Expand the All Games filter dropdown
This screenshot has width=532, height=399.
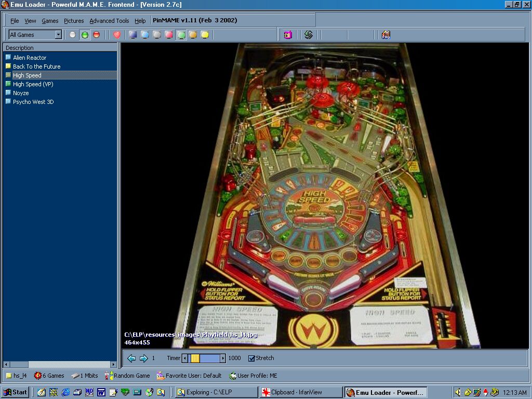[x=58, y=35]
